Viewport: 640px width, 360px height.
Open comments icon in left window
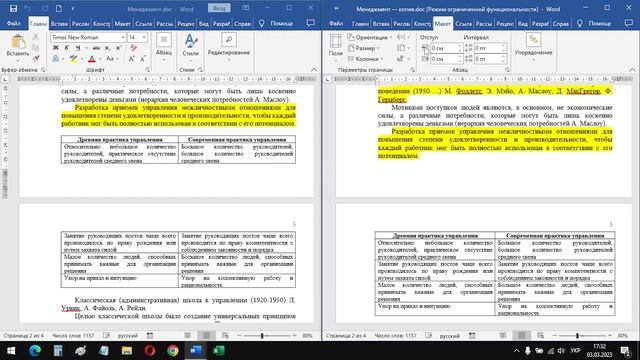(311, 23)
